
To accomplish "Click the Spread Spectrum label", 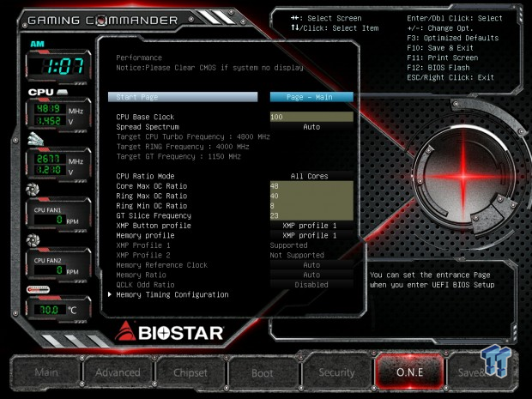I will 148,127.
